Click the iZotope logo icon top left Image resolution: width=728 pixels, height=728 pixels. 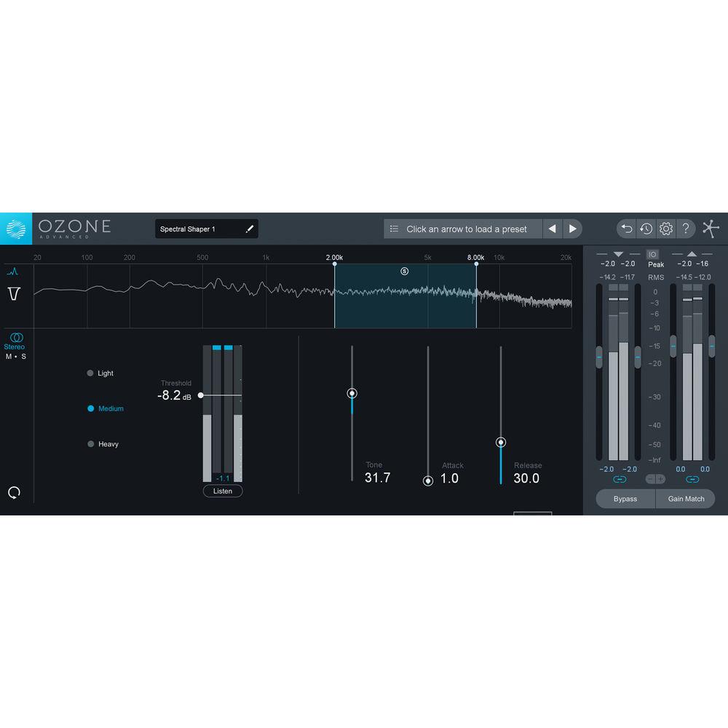(x=16, y=227)
